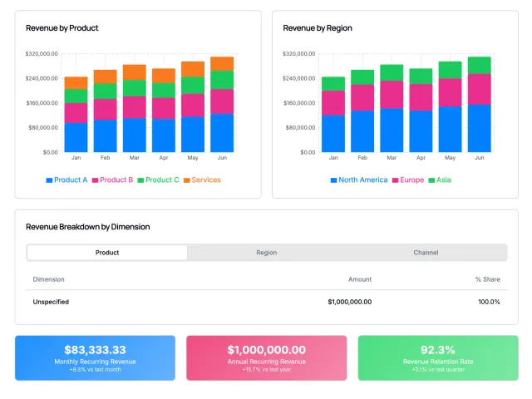Select the Unspecified table row
The width and height of the screenshot is (532, 399).
click(x=266, y=302)
